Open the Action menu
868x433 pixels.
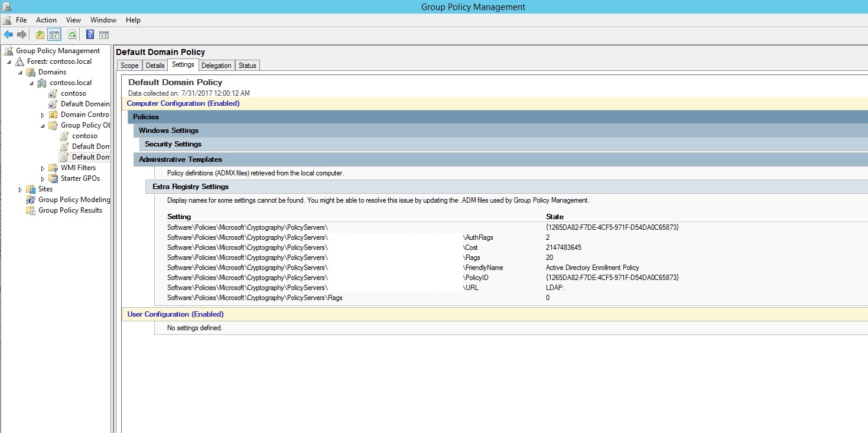point(46,20)
